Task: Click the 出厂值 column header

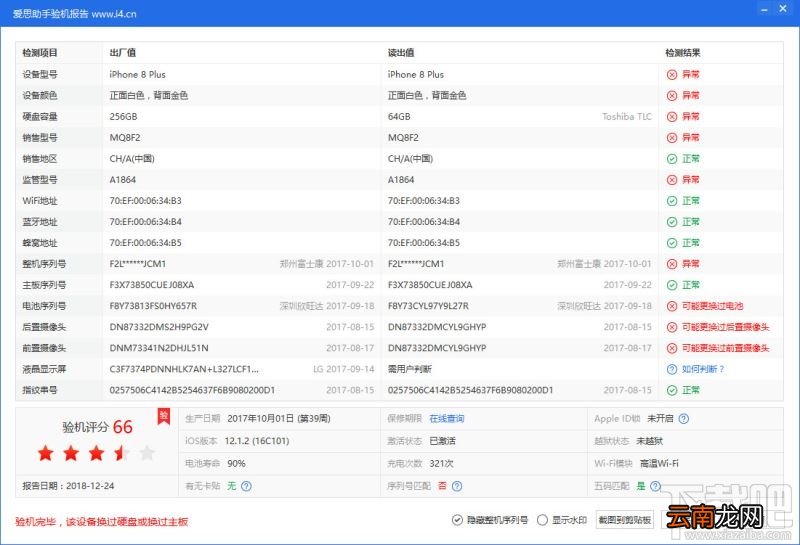Action: (x=122, y=53)
